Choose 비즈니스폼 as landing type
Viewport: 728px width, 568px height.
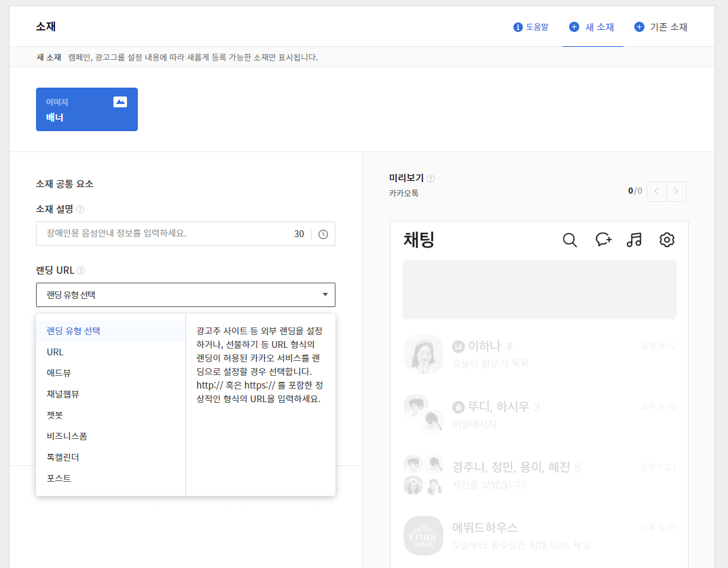pyautogui.click(x=111, y=436)
